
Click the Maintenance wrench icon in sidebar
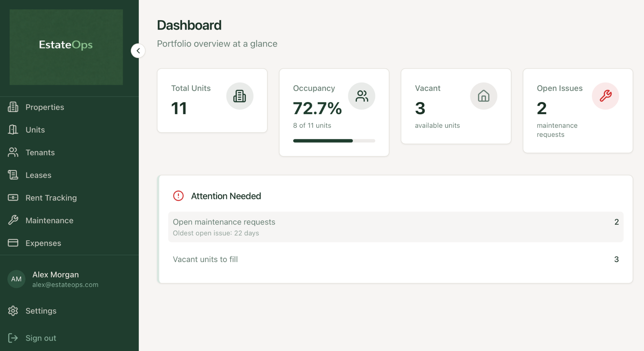pos(13,220)
